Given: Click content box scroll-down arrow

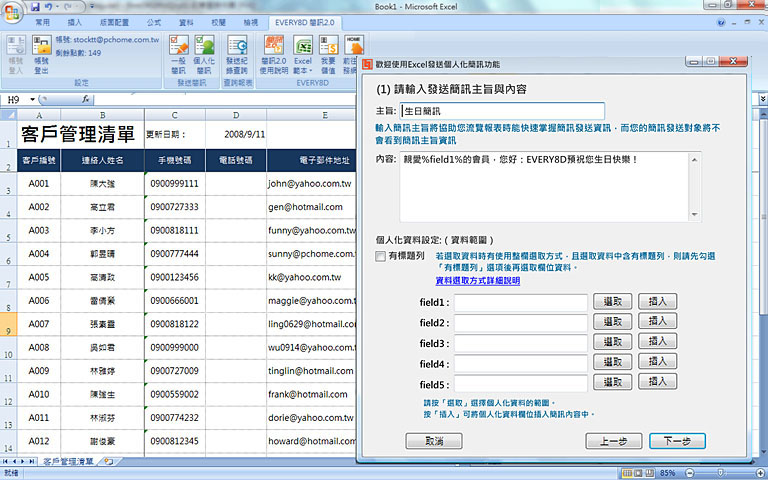Looking at the screenshot, I should [695, 215].
